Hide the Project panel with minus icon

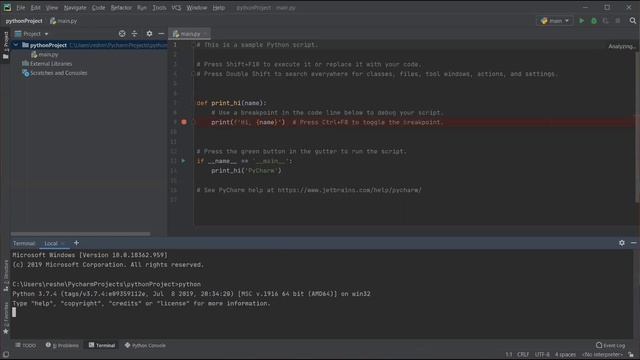pos(161,34)
